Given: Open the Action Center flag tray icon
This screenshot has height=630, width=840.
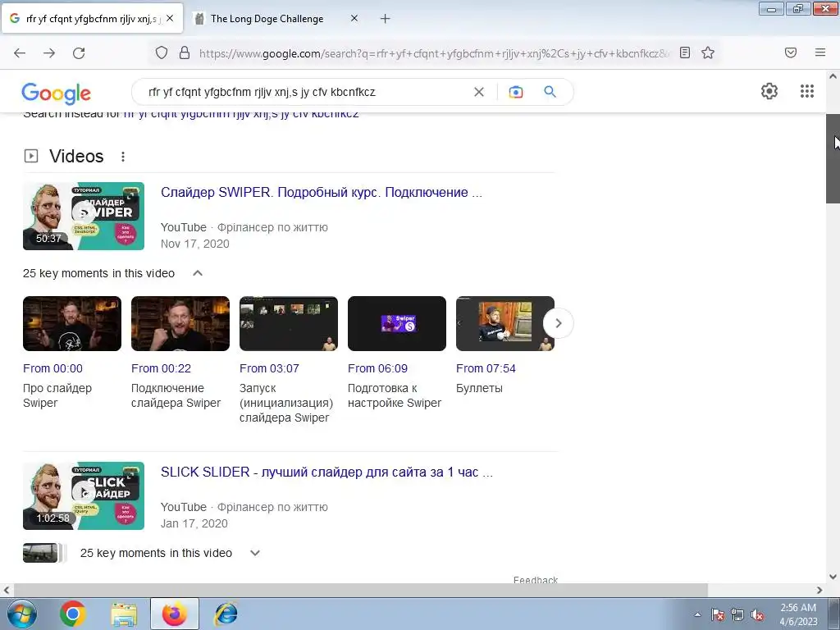Looking at the screenshot, I should click(x=718, y=615).
